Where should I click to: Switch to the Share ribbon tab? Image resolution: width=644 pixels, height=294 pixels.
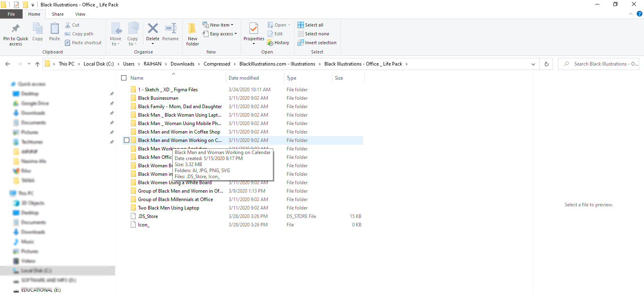[58, 14]
